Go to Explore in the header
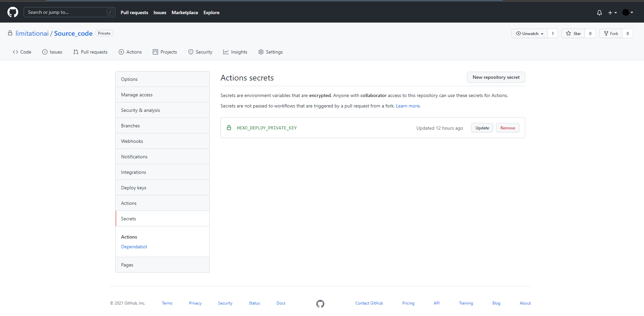 click(x=211, y=12)
